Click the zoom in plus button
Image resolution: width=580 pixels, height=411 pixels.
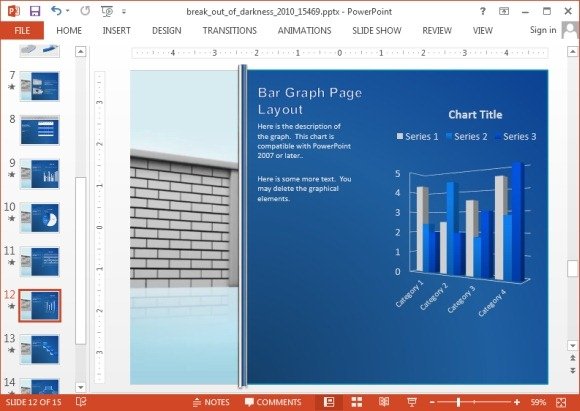pos(517,402)
